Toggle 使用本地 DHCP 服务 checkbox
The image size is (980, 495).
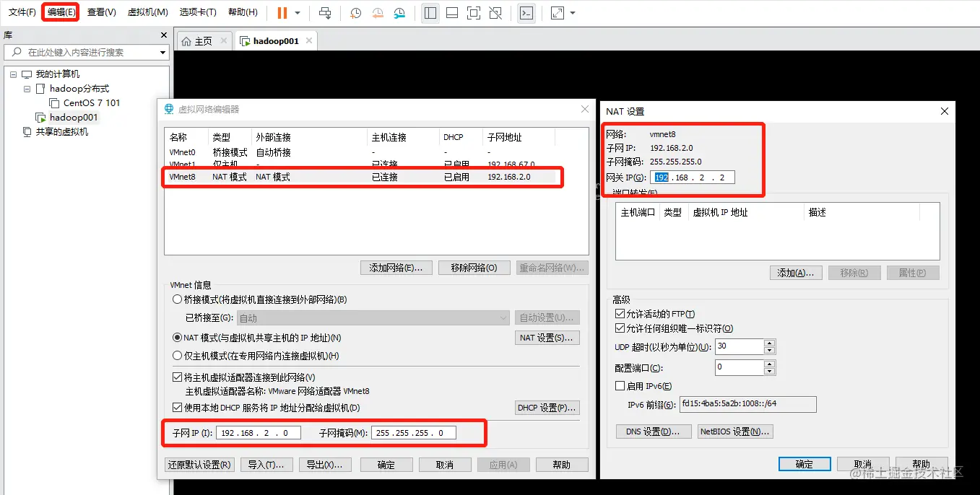178,408
